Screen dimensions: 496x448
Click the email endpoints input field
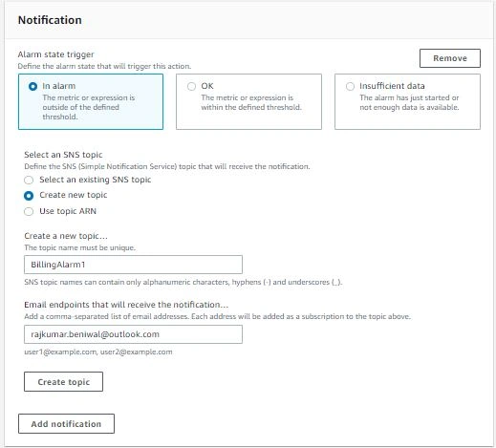tap(133, 334)
